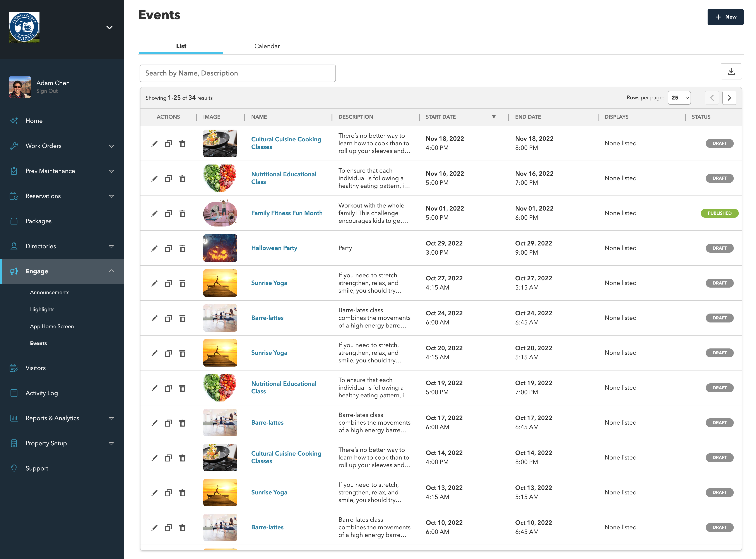Go to next page of results

point(729,98)
